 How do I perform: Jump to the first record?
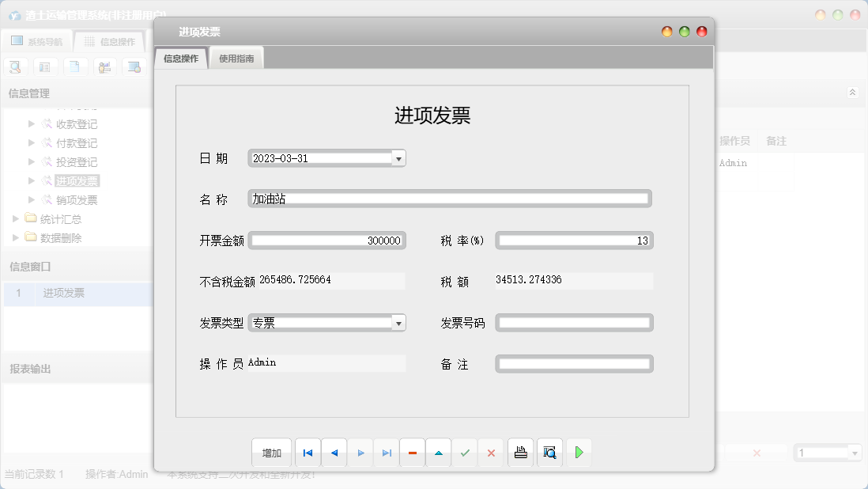coord(308,452)
